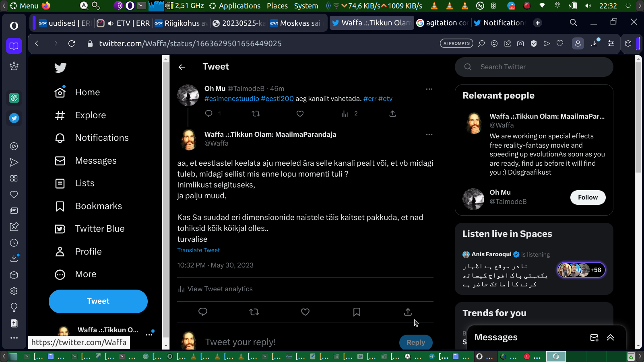Click the Search Twitter box

click(534, 67)
